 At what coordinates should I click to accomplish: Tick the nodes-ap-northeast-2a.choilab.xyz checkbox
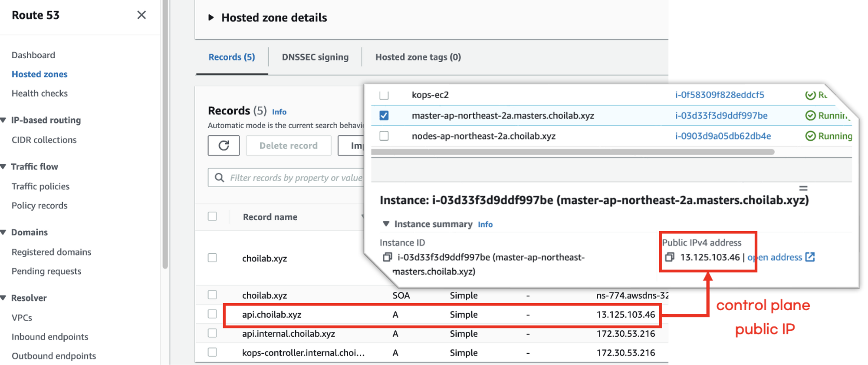[384, 136]
